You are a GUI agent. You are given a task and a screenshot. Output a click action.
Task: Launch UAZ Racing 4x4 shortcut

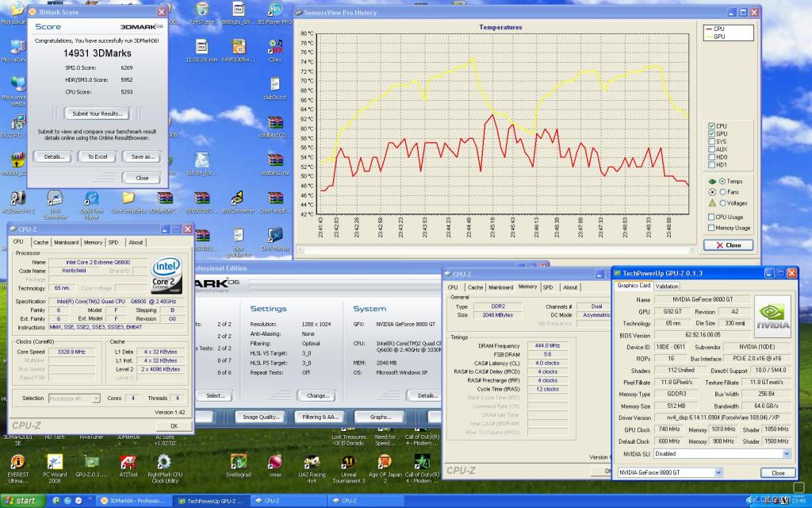click(x=312, y=468)
